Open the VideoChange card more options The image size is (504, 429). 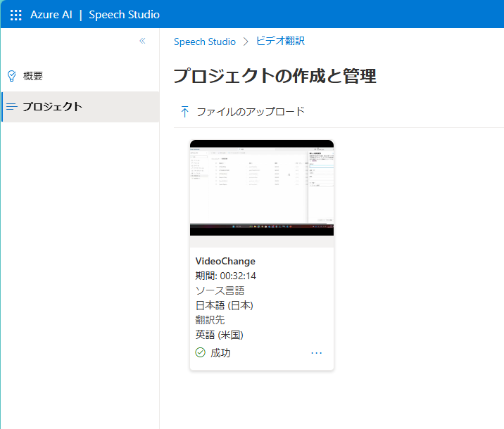(x=317, y=353)
